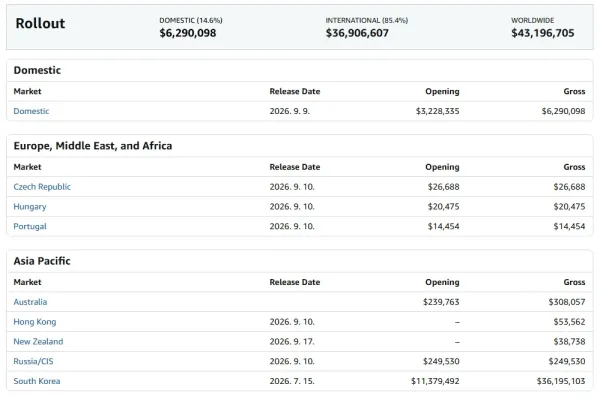Click the Rollout heading
Screen dimensions: 600x399
click(40, 23)
